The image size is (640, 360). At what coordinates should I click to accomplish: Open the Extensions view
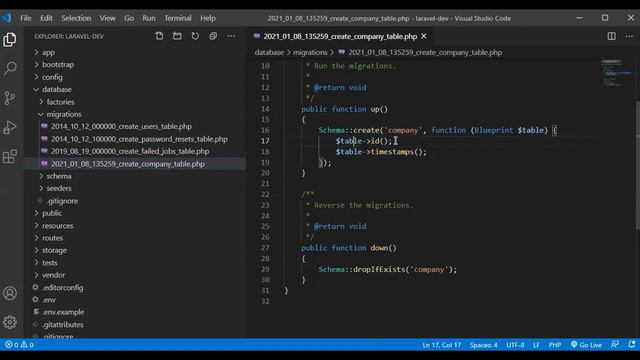pos(10,156)
